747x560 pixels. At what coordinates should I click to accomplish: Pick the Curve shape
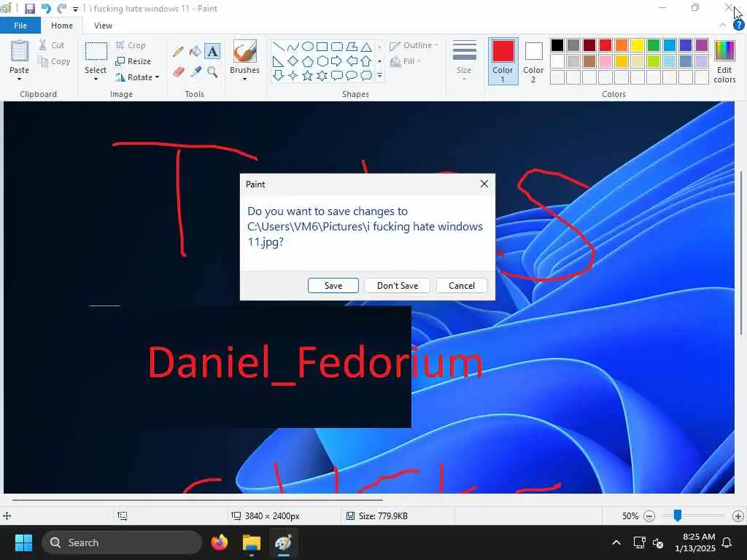coord(293,47)
